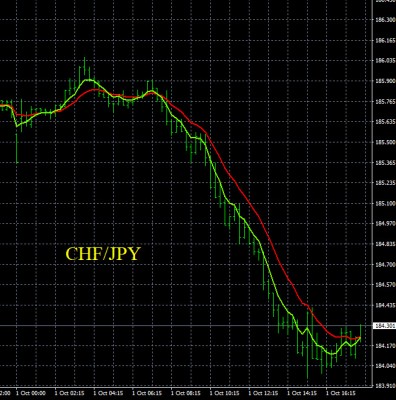Select the 184.040 price axis label

(x=385, y=366)
